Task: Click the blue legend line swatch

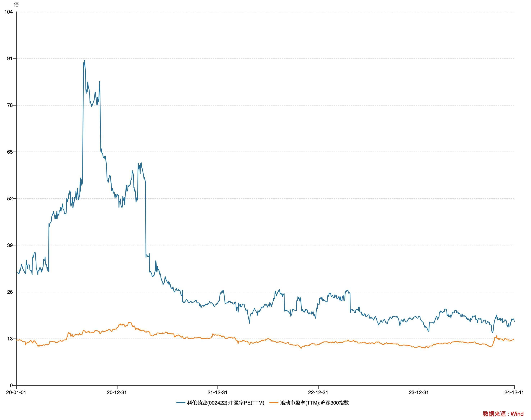Action: click(x=181, y=403)
